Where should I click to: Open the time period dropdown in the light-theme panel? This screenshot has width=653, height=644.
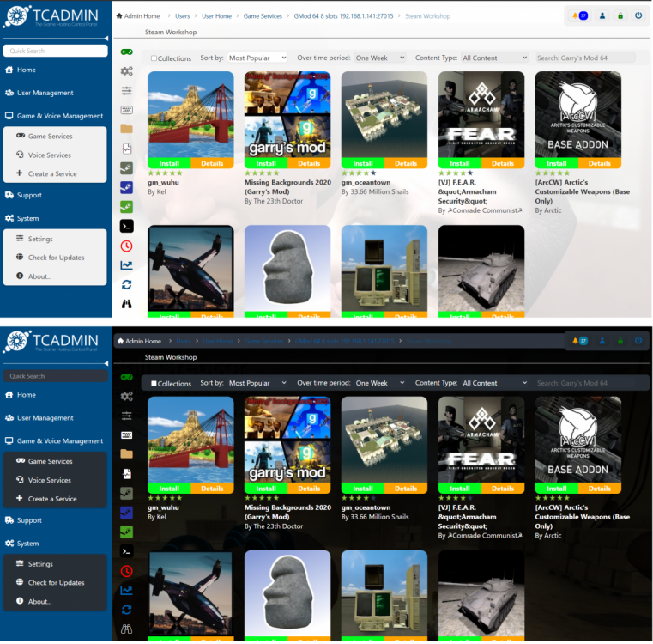coord(378,58)
